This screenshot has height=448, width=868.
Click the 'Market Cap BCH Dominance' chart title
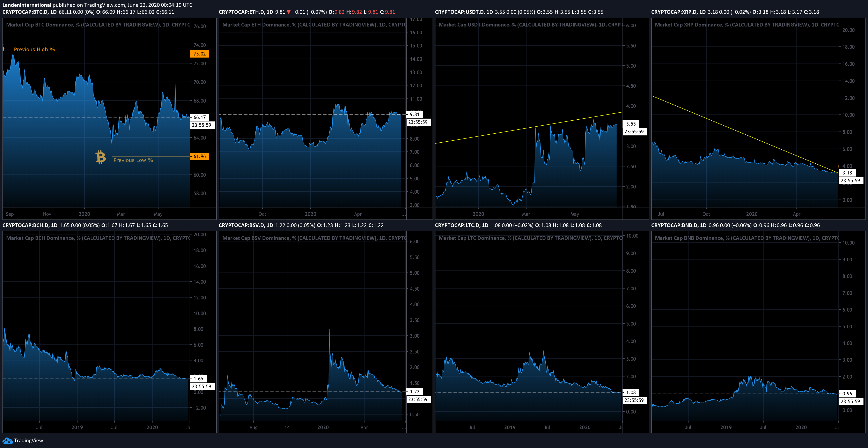point(98,238)
